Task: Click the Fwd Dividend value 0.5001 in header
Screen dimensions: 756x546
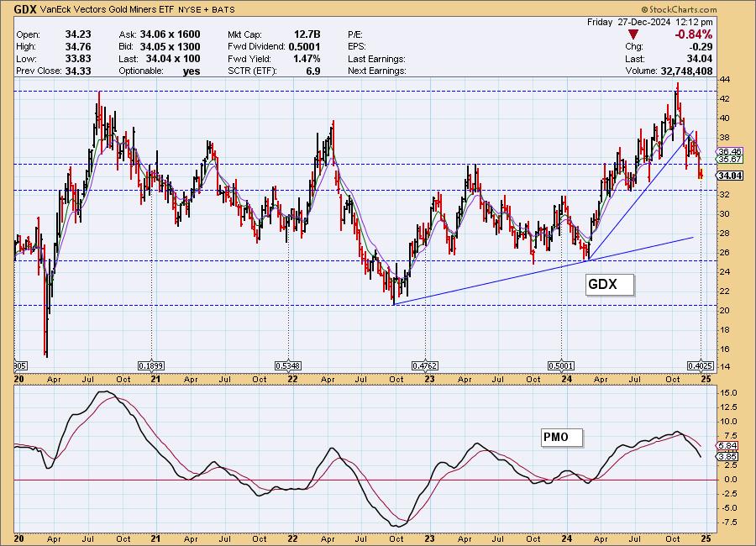Action: coord(305,46)
